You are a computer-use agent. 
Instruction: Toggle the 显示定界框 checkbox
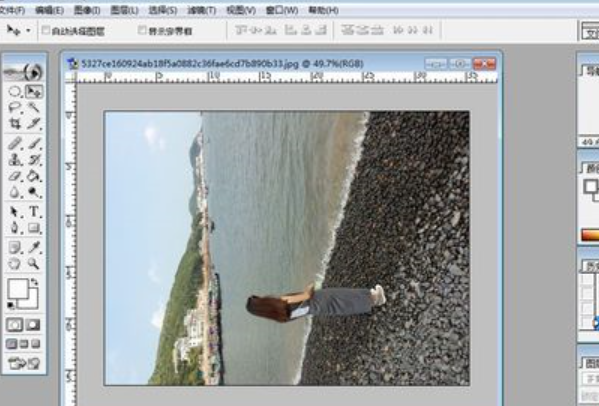point(142,30)
